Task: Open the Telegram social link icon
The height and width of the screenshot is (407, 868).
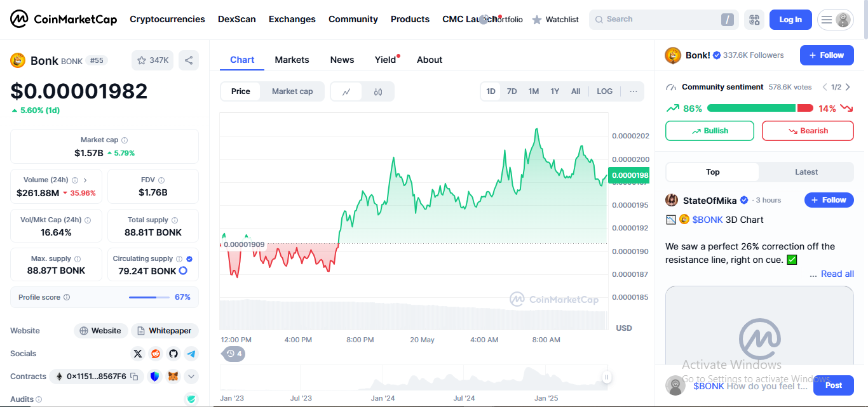Action: 191,354
